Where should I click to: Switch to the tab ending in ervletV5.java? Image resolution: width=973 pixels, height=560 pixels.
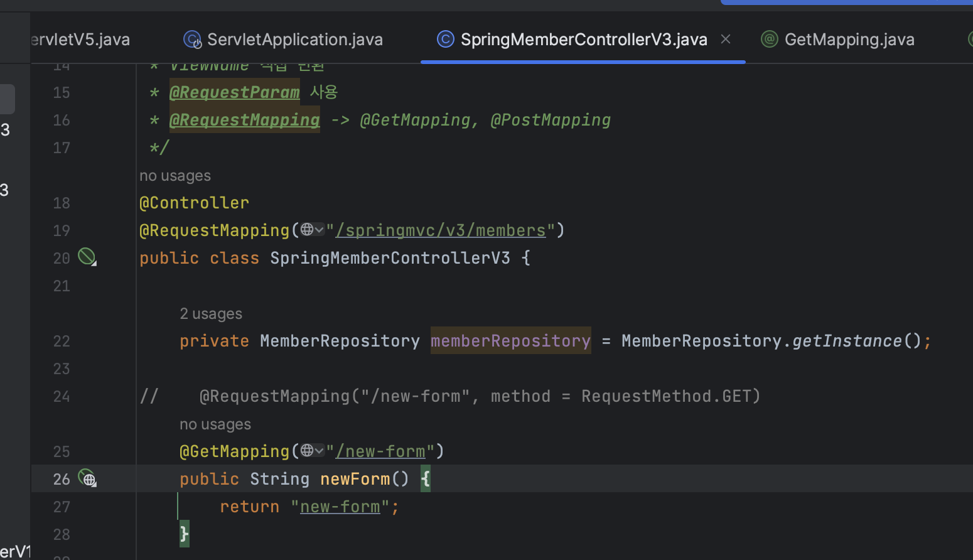(80, 40)
